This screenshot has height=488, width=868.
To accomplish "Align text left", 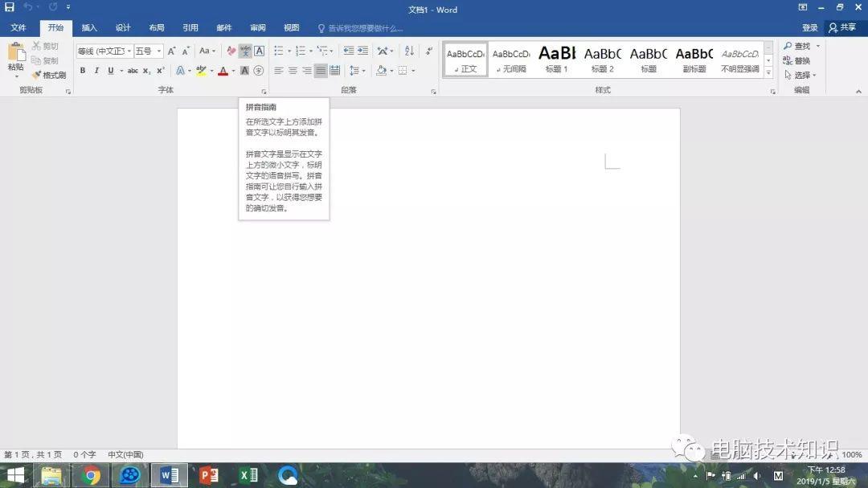I will (x=278, y=71).
